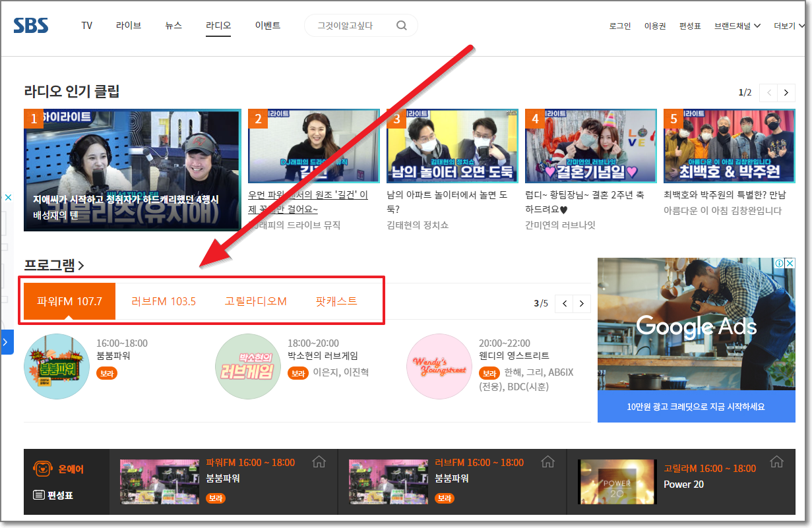This screenshot has height=528, width=812.
Task: Click the 편성표 link in top header
Action: [x=690, y=26]
